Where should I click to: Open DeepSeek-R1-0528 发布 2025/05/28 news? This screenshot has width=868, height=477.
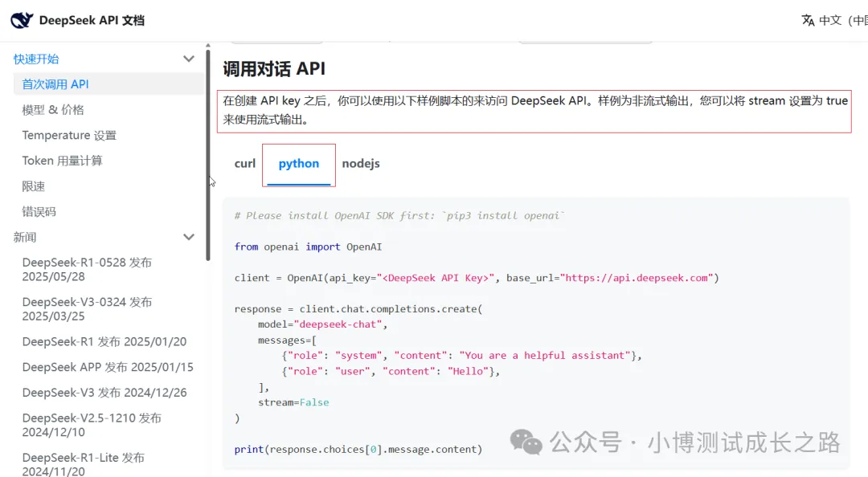click(x=87, y=270)
